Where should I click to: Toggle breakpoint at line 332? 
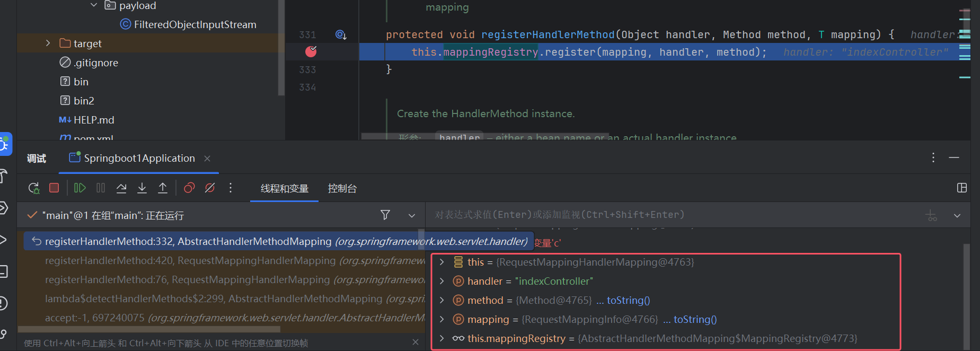pyautogui.click(x=311, y=51)
